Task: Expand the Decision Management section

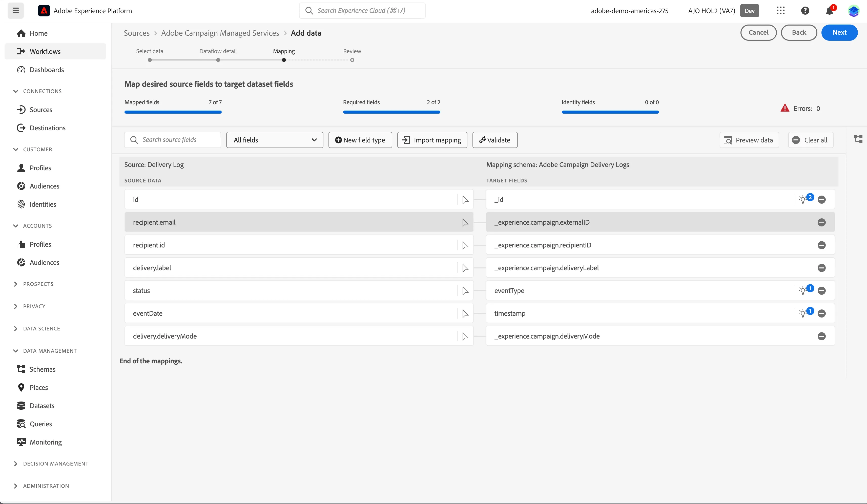Action: click(15, 464)
